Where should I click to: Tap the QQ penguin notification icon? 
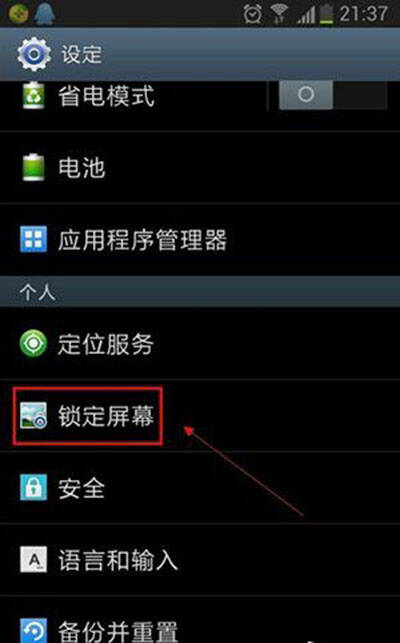(44, 14)
